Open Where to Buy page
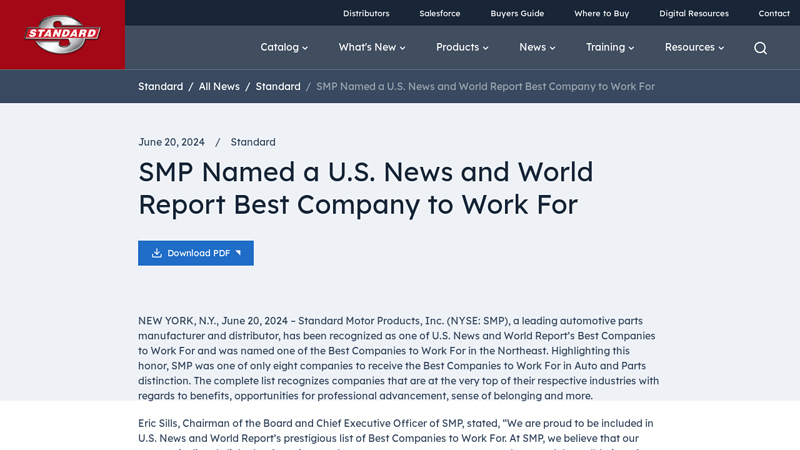This screenshot has height=450, width=800. [602, 13]
